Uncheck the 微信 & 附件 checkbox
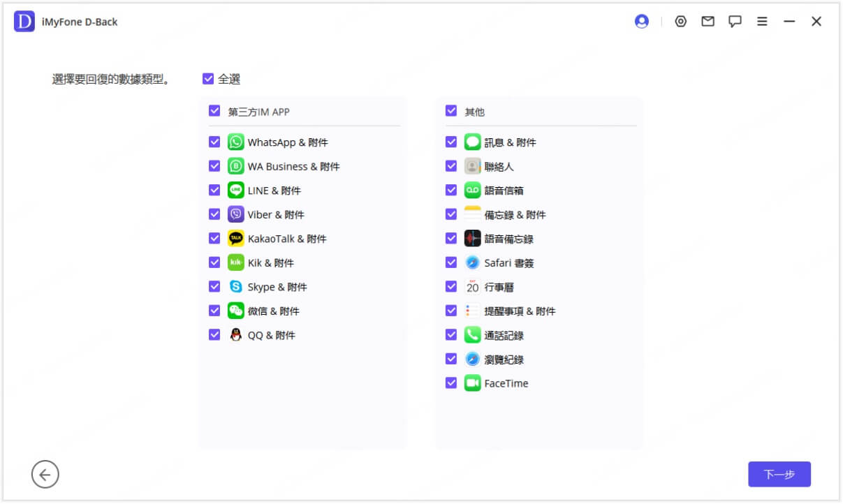 [x=214, y=311]
